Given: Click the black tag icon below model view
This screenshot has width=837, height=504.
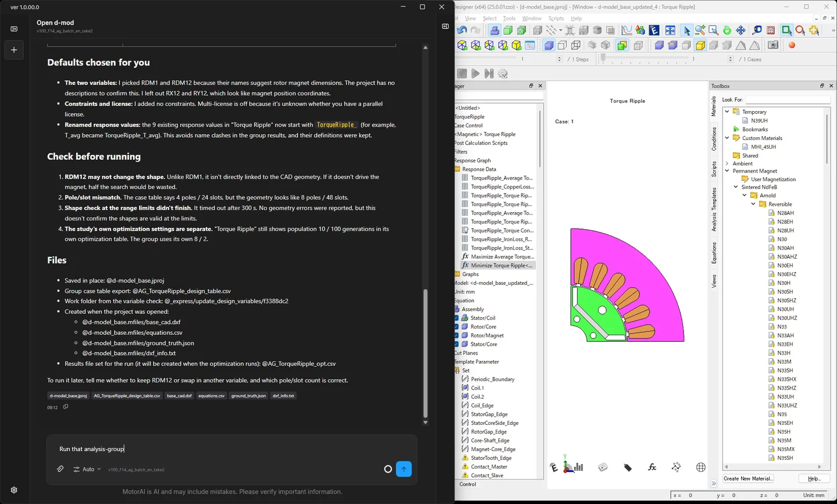Looking at the screenshot, I should point(628,467).
